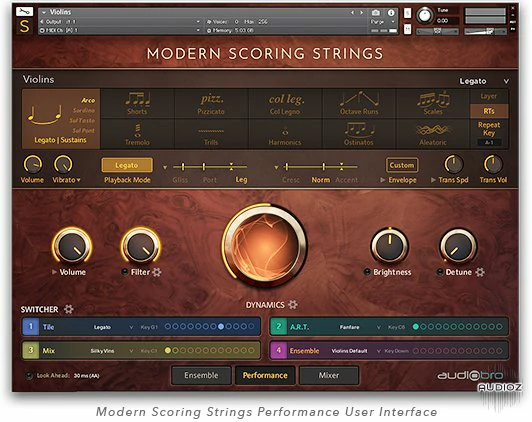Click the small top Volume knob
Viewport: 532px width, 422px height.
coord(32,165)
